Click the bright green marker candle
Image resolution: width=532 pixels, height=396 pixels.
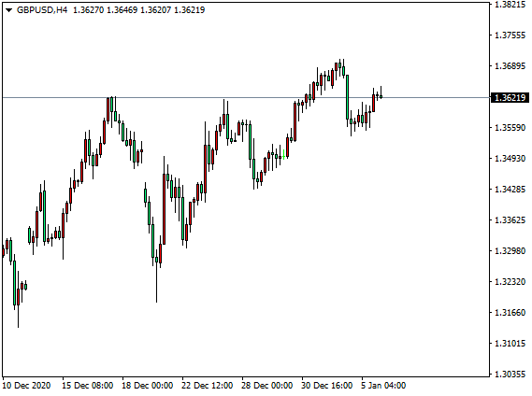(283, 155)
